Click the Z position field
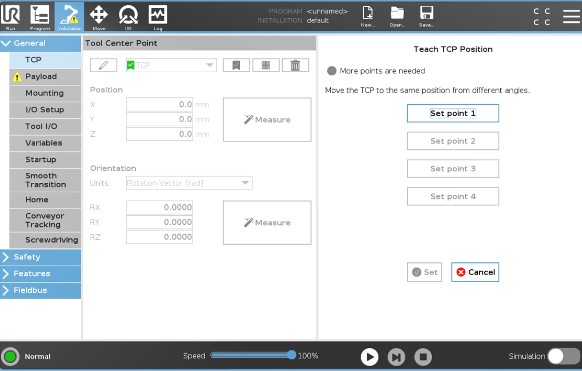582x371 pixels. [159, 134]
